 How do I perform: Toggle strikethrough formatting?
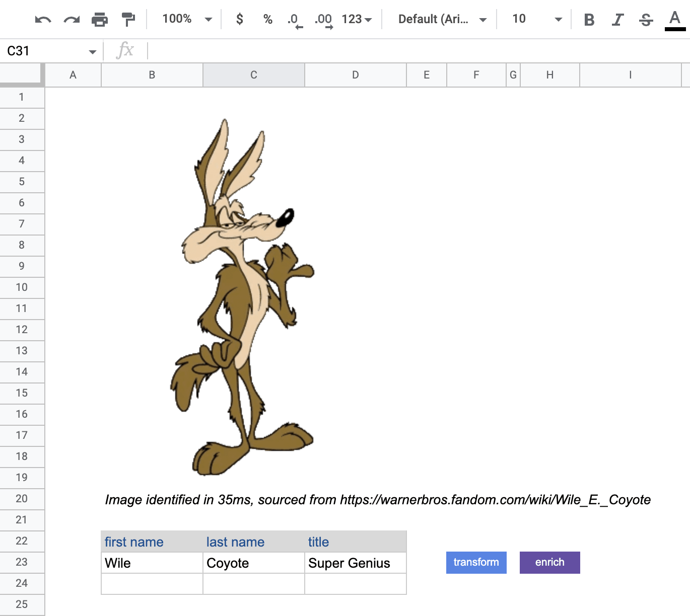pyautogui.click(x=646, y=20)
